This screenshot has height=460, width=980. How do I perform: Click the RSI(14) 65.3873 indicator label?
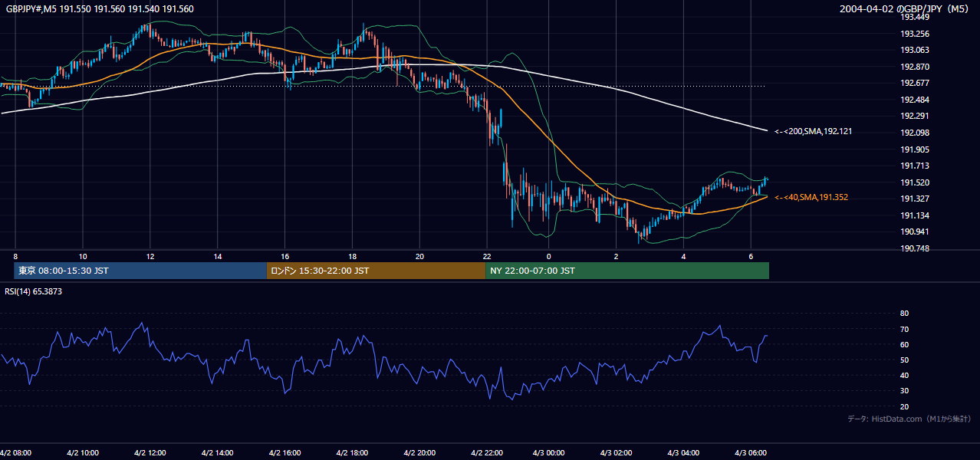(34, 291)
